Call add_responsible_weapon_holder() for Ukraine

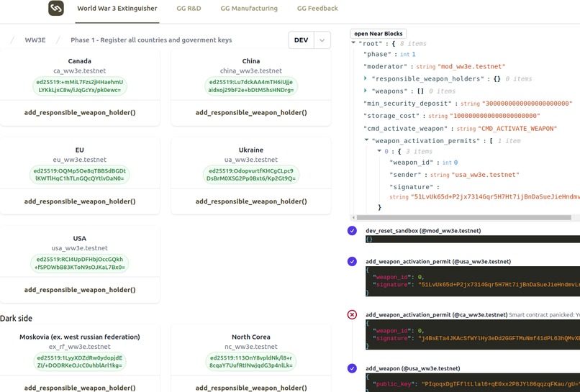(251, 201)
